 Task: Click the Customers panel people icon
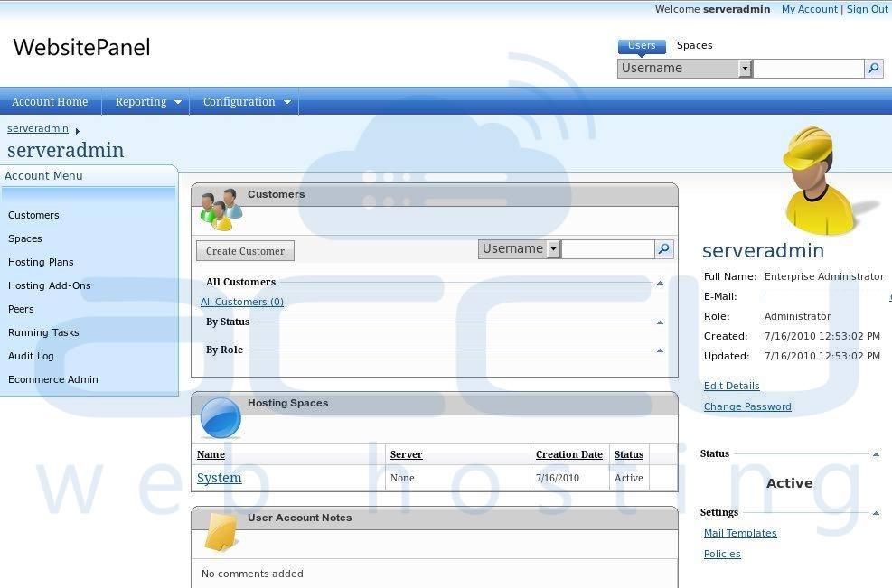[220, 209]
